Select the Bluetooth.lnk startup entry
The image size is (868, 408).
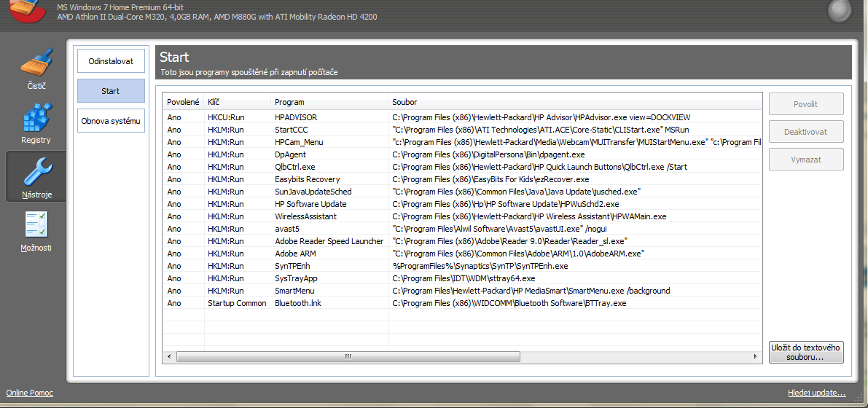(x=297, y=303)
